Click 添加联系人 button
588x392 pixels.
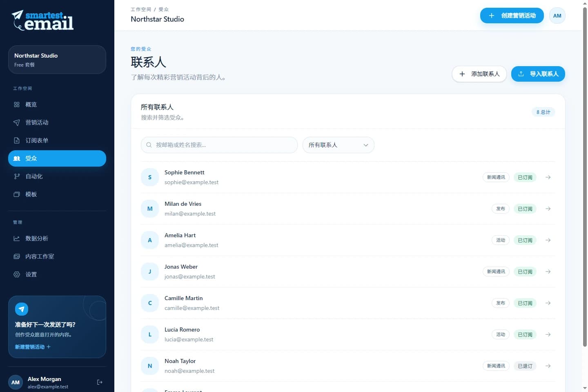pyautogui.click(x=479, y=74)
